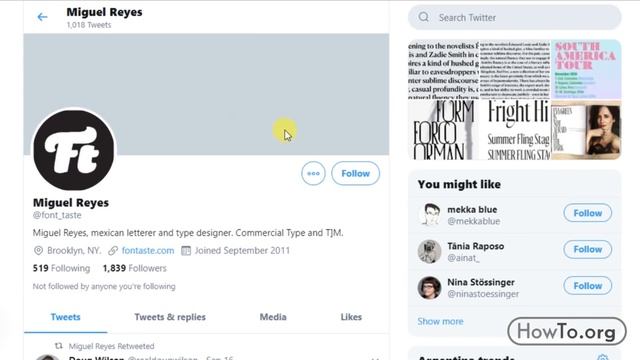Follow Tânia Raposo
Viewport: 640px width, 360px height.
click(x=588, y=249)
